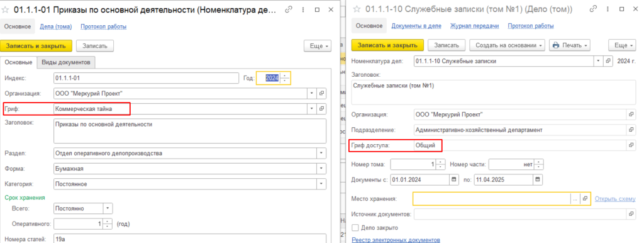Focus the Место хранения input field
The width and height of the screenshot is (644, 243).
(x=492, y=198)
